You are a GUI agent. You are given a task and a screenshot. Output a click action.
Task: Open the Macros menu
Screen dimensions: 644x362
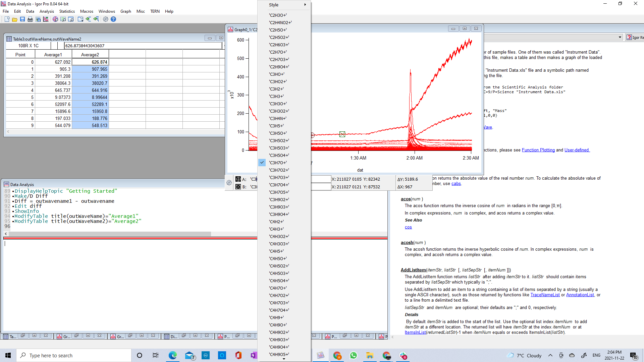(x=87, y=11)
